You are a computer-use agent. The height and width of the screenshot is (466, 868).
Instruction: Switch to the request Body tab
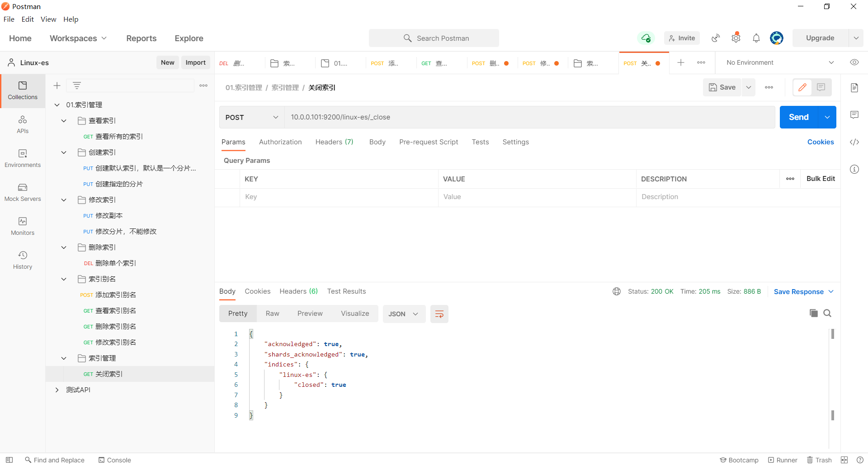tap(377, 142)
